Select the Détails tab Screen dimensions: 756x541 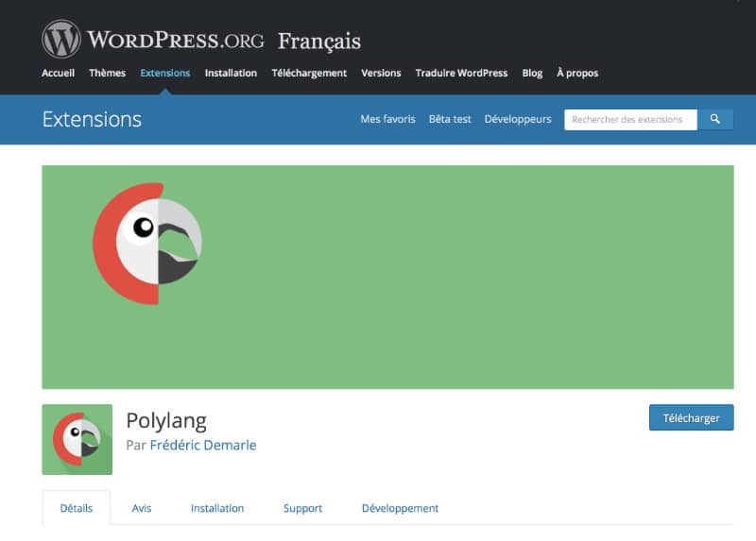point(77,508)
